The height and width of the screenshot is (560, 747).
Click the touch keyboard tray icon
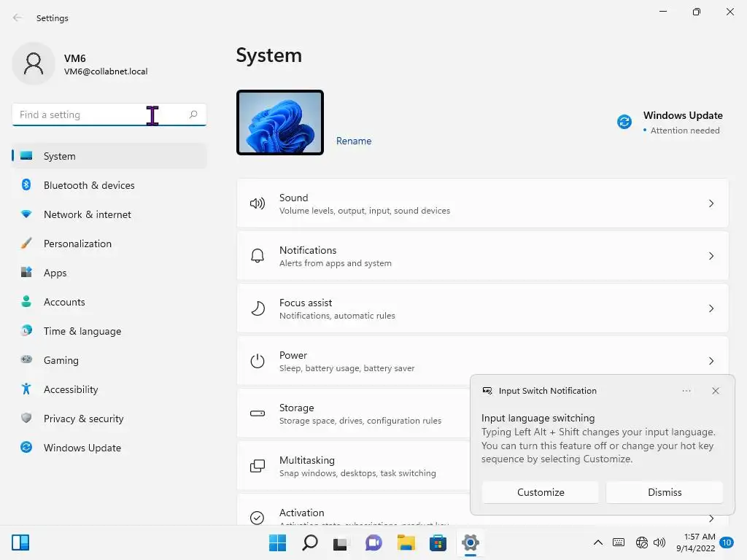(x=619, y=542)
